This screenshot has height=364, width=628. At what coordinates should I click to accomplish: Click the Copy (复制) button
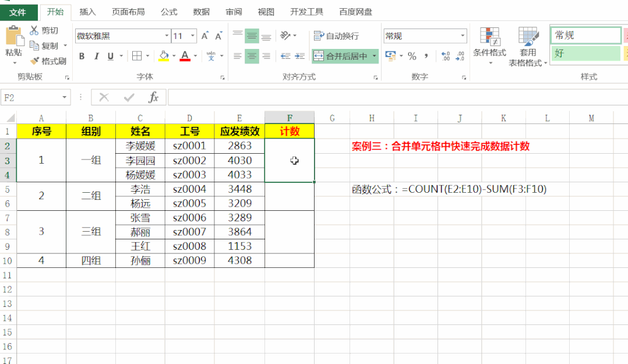point(44,45)
